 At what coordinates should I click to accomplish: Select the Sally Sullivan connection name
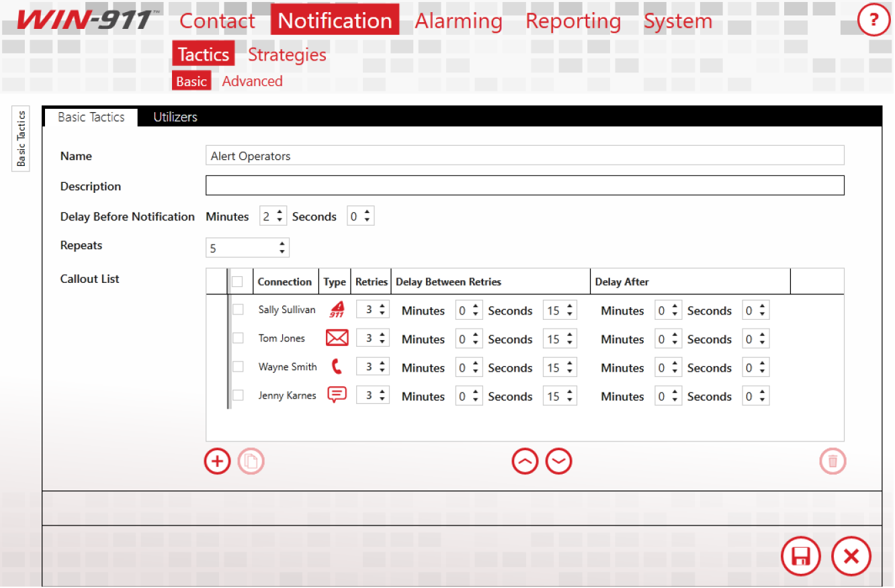[287, 310]
